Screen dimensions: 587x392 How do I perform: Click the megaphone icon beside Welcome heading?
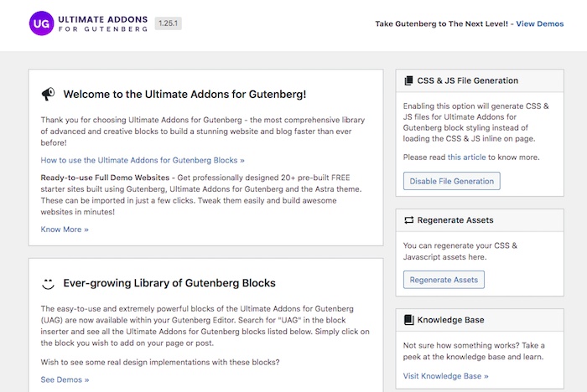click(x=48, y=94)
